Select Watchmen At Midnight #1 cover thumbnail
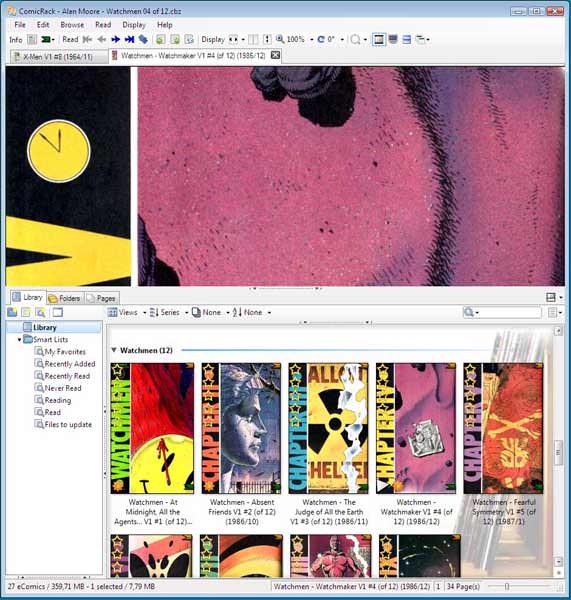Image resolution: width=571 pixels, height=600 pixels. 152,428
